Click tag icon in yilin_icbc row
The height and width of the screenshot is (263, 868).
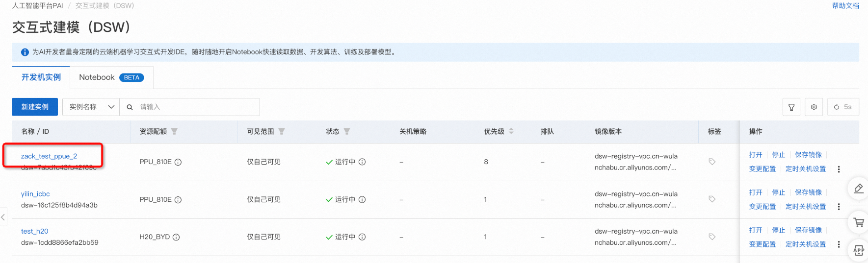tap(712, 199)
